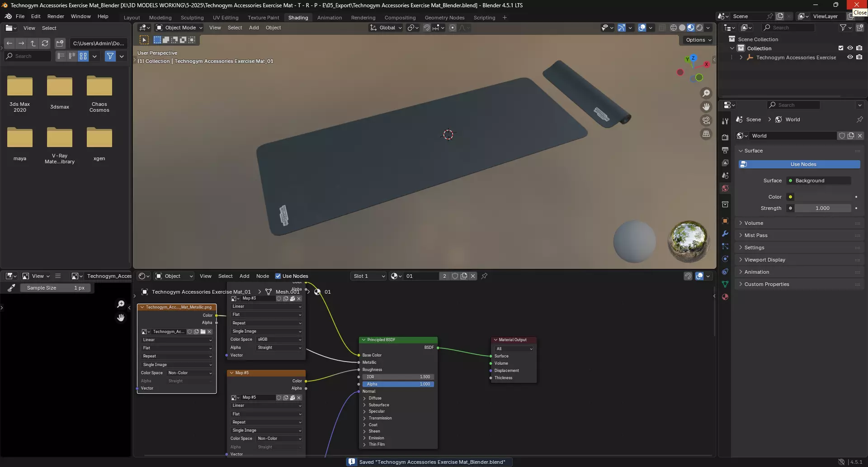
Task: Open the Output properties tab
Action: point(725,150)
